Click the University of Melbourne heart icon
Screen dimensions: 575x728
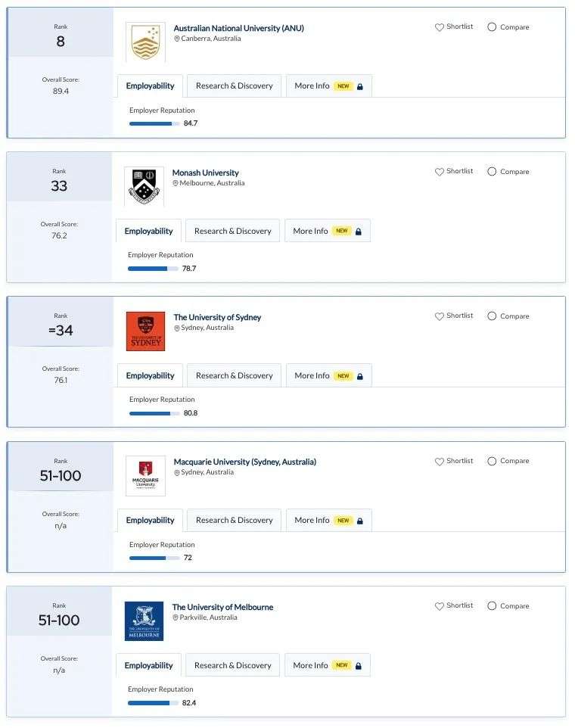[x=439, y=606]
